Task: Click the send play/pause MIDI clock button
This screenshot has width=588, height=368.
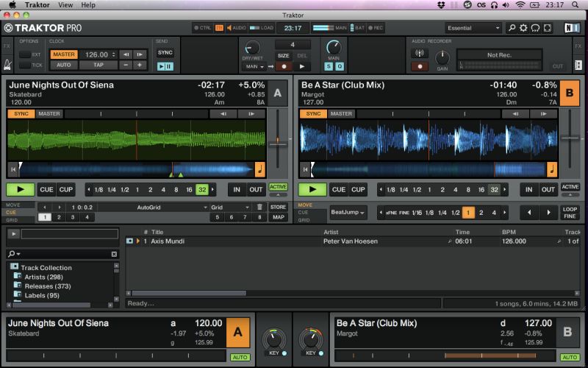Action: tap(165, 66)
